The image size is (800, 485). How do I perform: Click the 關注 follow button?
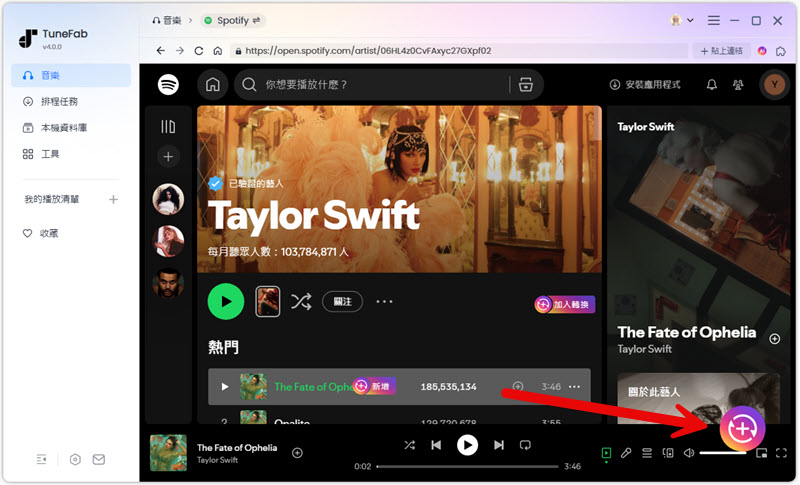pos(342,301)
